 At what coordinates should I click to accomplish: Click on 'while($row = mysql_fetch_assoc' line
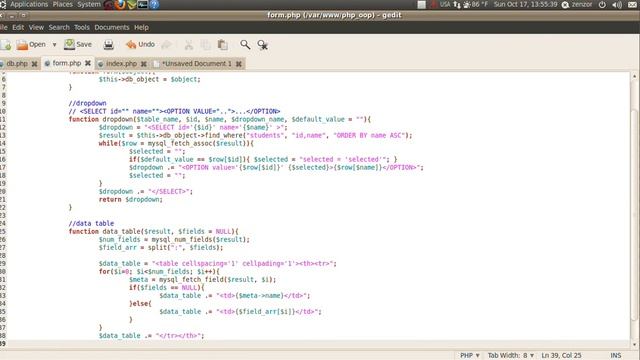pyautogui.click(x=176, y=143)
